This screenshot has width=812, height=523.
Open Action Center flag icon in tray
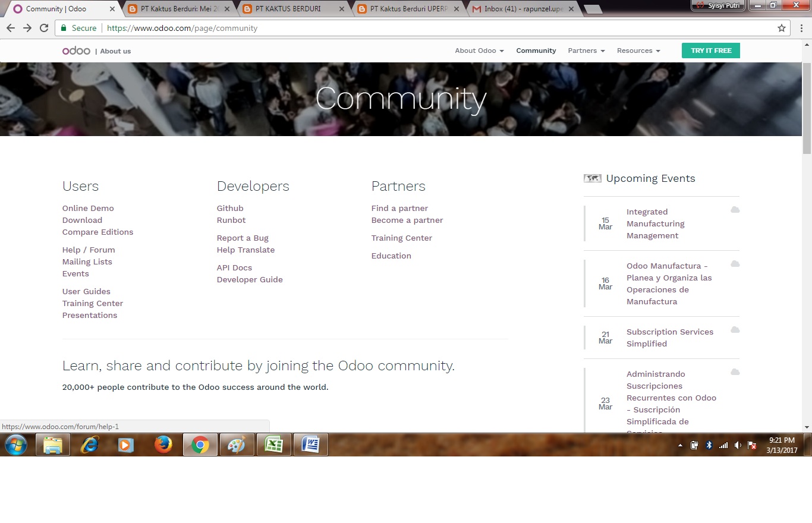pos(752,445)
